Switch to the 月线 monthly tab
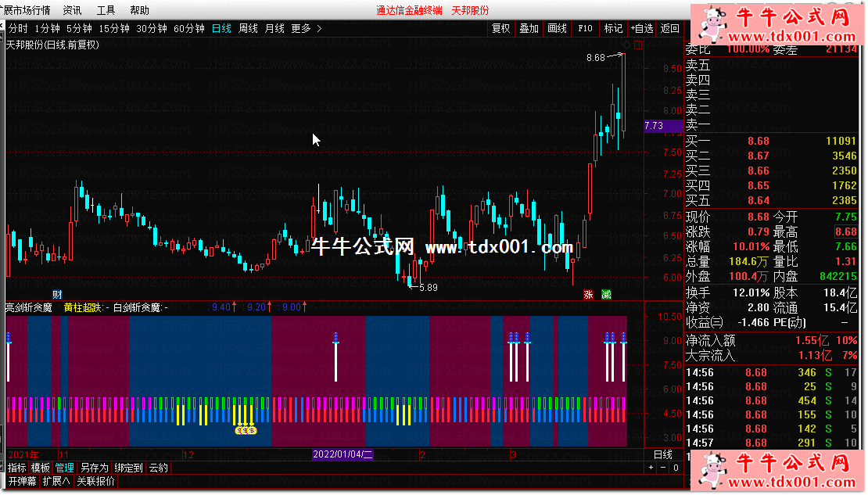The width and height of the screenshot is (868, 495). coord(274,28)
